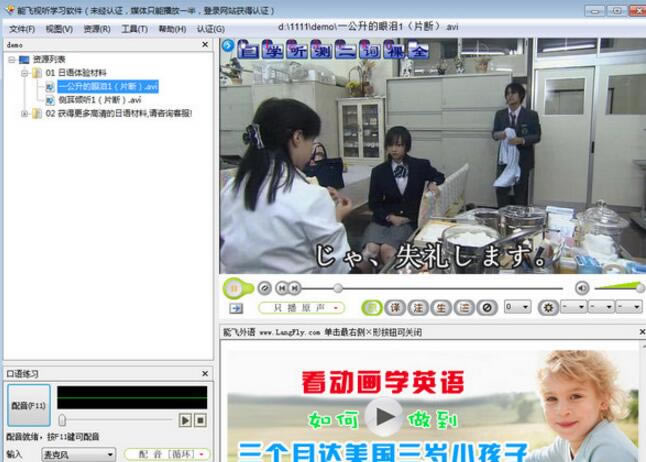
Task: Click the round loop icon beside pause
Action: click(264, 288)
